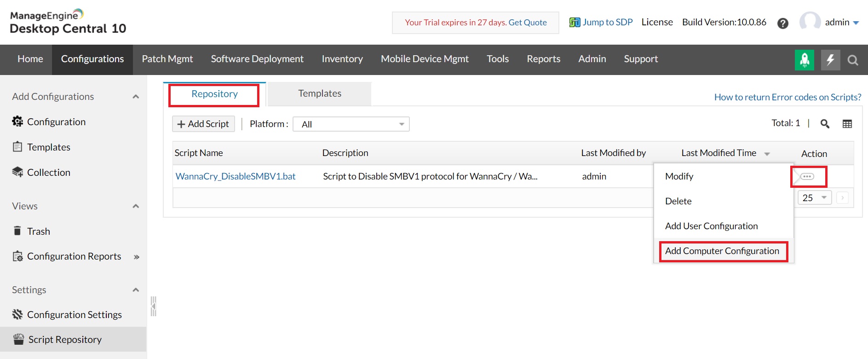Expand the Configuration Reports submenu arrow
Screen dimensions: 868x359
136,257
